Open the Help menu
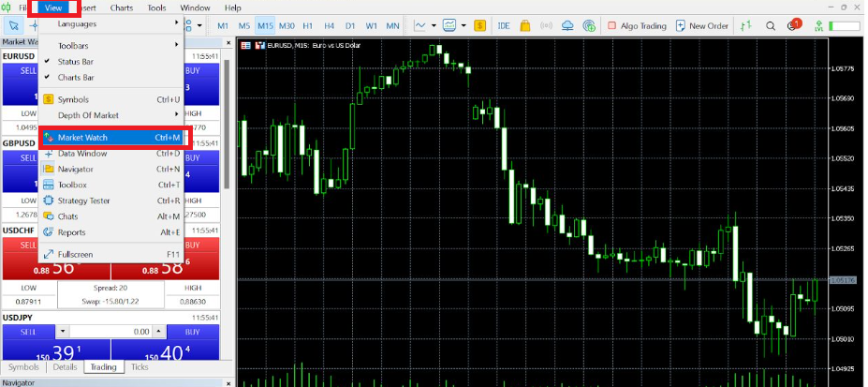Screen dimensions: 868x387 [x=233, y=7]
